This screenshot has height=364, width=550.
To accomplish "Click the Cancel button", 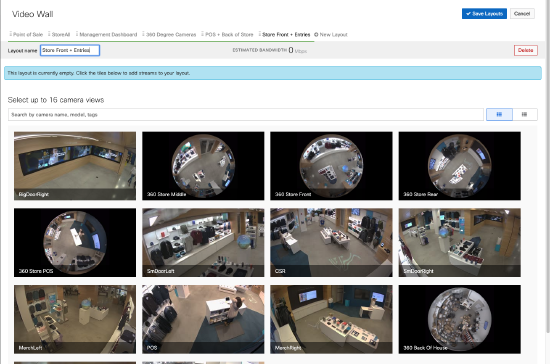I will pyautogui.click(x=522, y=14).
